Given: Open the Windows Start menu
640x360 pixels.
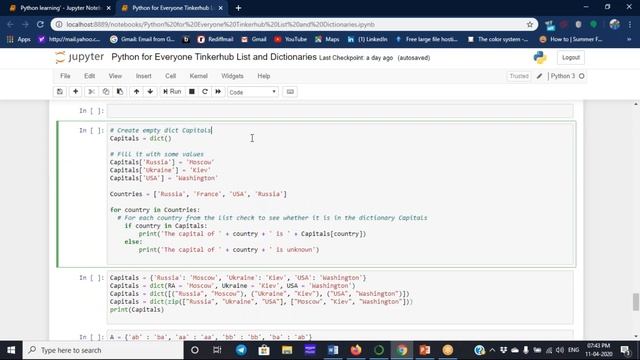Looking at the screenshot, I should coord(11,350).
